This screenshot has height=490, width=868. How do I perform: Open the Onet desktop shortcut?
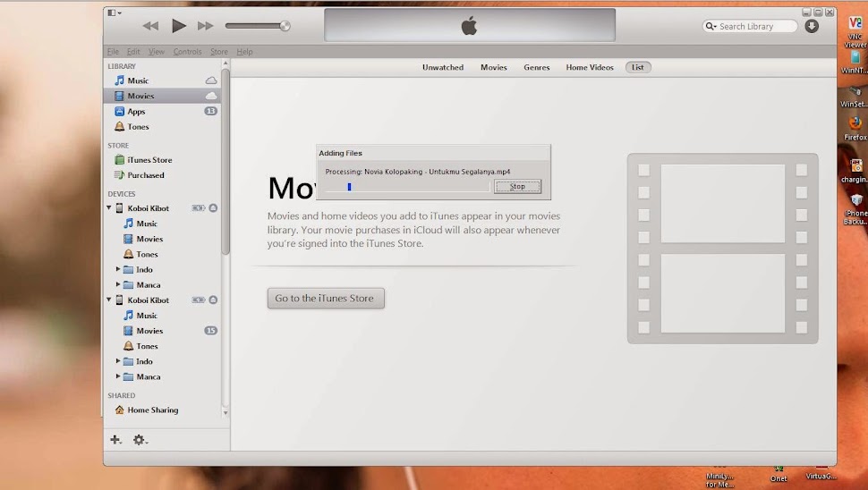pyautogui.click(x=779, y=475)
